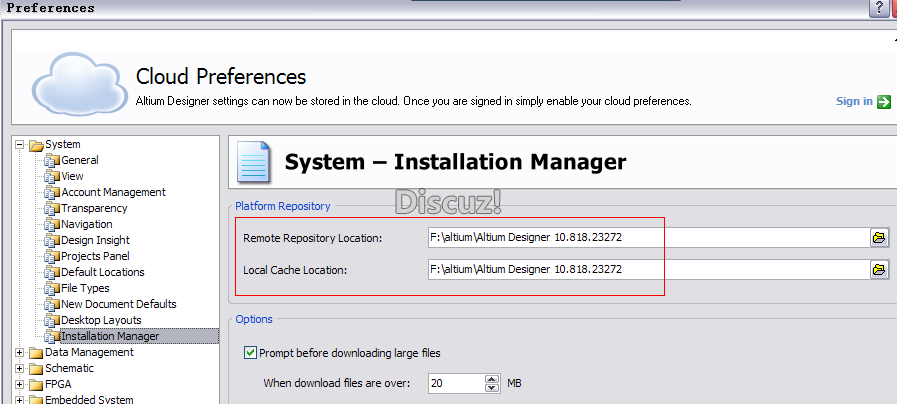Expand the FPGA tree node
Screen dimensions: 897x404
point(20,384)
